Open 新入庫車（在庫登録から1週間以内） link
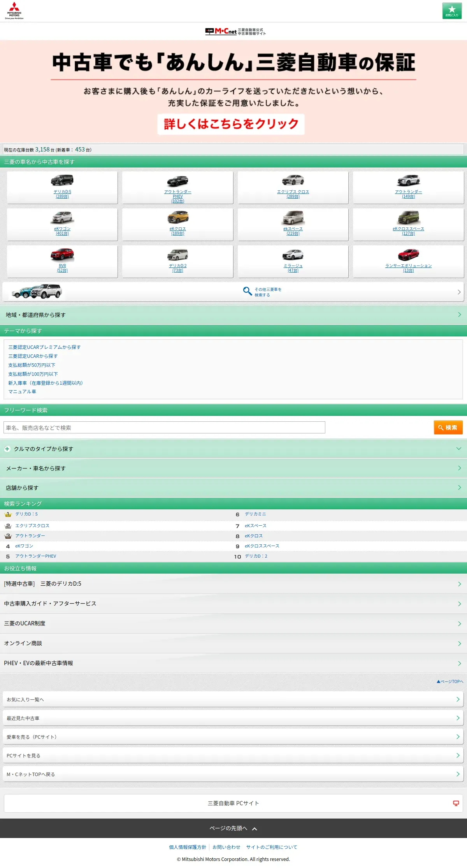This screenshot has width=467, height=868. 46,383
